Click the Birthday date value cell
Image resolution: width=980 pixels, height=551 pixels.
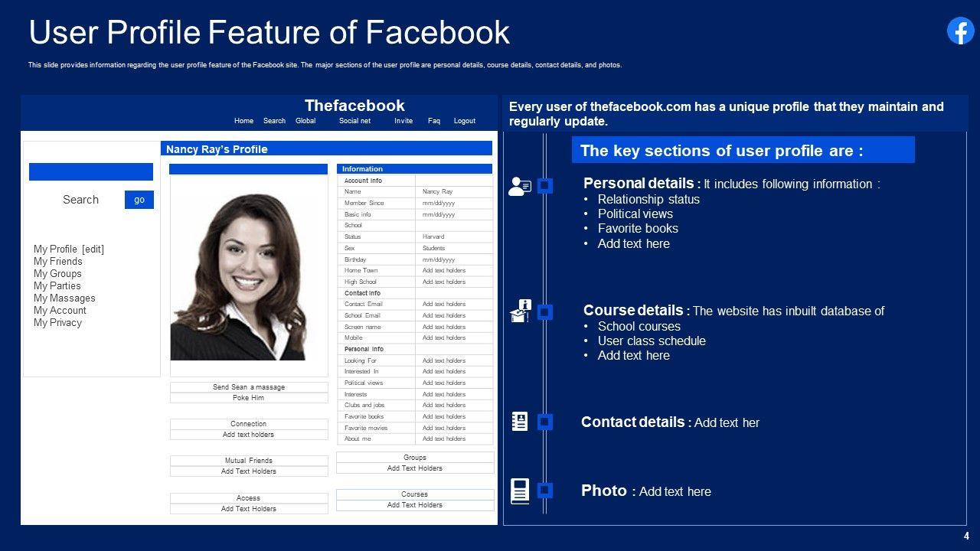(454, 259)
